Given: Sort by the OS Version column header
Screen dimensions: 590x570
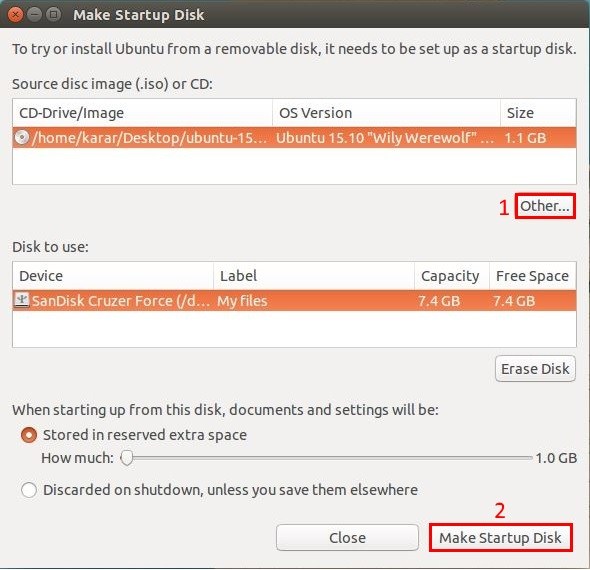Looking at the screenshot, I should click(x=386, y=113).
